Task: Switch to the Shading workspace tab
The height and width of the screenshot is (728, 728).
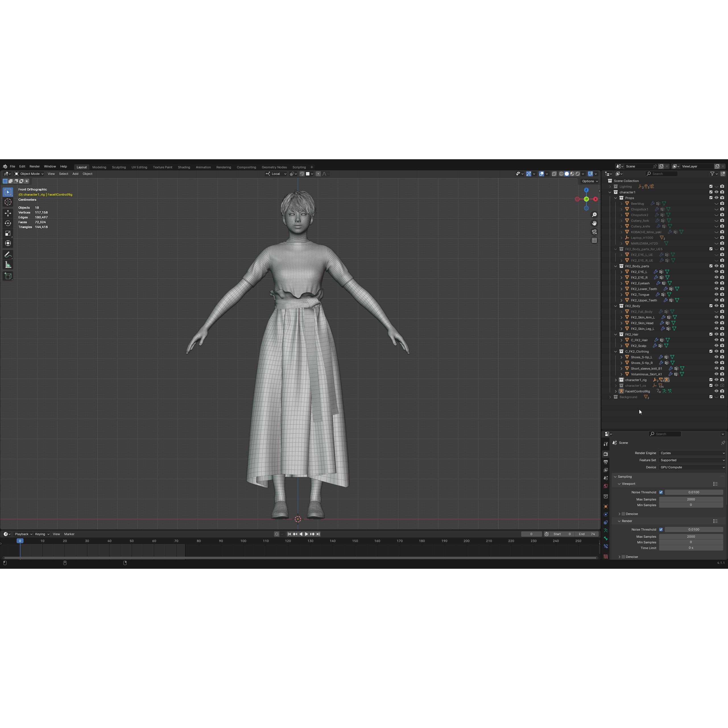Action: point(184,167)
